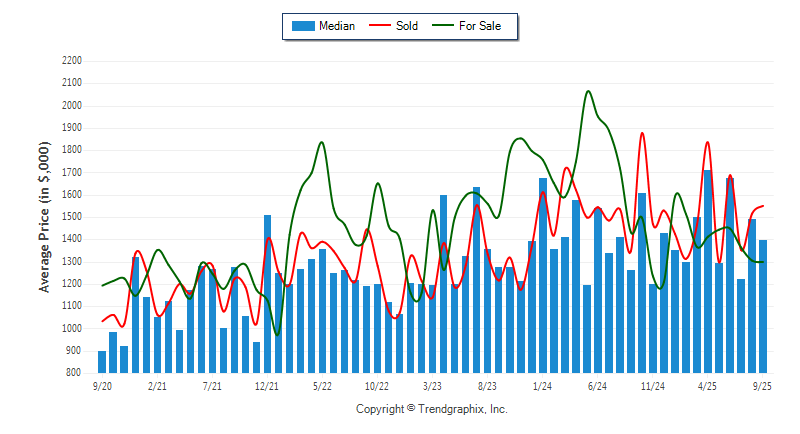Click the 800 y-axis value label
Screen dimensions: 800x434
tap(73, 373)
